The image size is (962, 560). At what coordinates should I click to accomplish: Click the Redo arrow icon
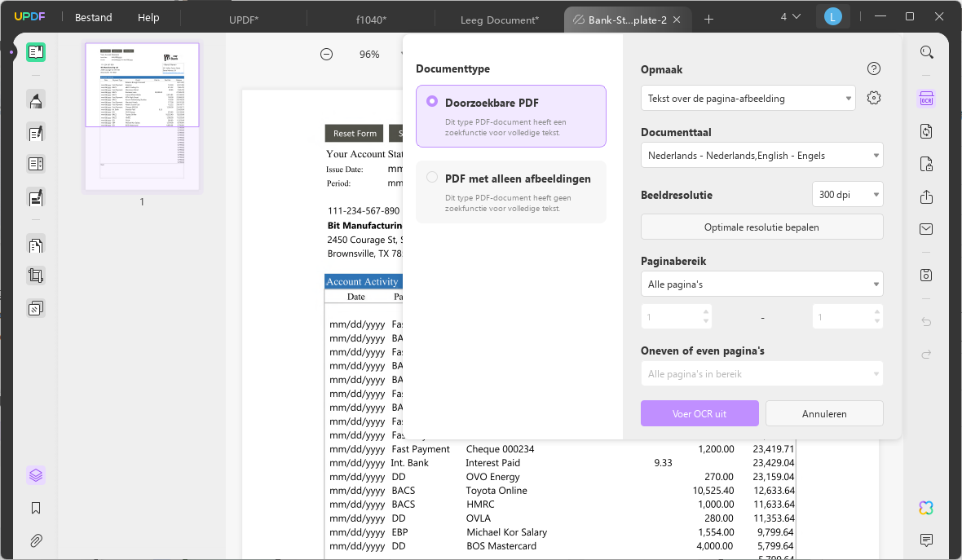[x=926, y=354]
